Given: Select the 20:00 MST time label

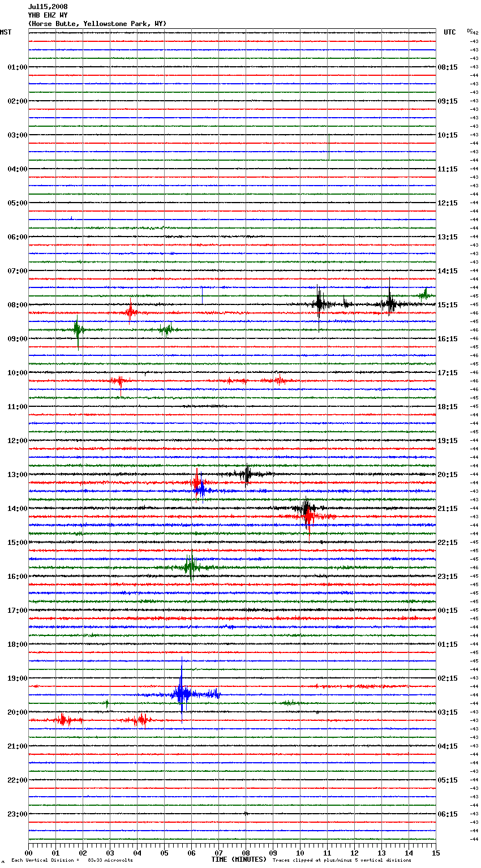Looking at the screenshot, I should (18, 712).
